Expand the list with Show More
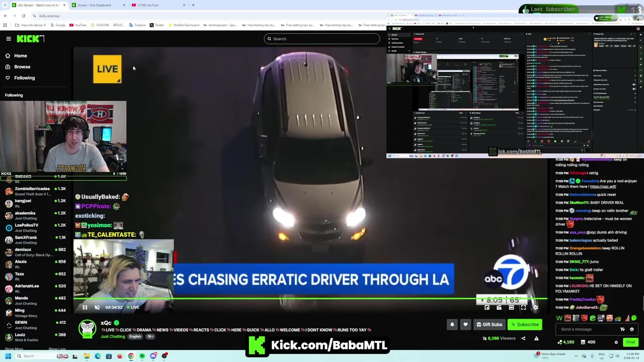Image resolution: width=644 pixels, height=362 pixels. [14, 349]
